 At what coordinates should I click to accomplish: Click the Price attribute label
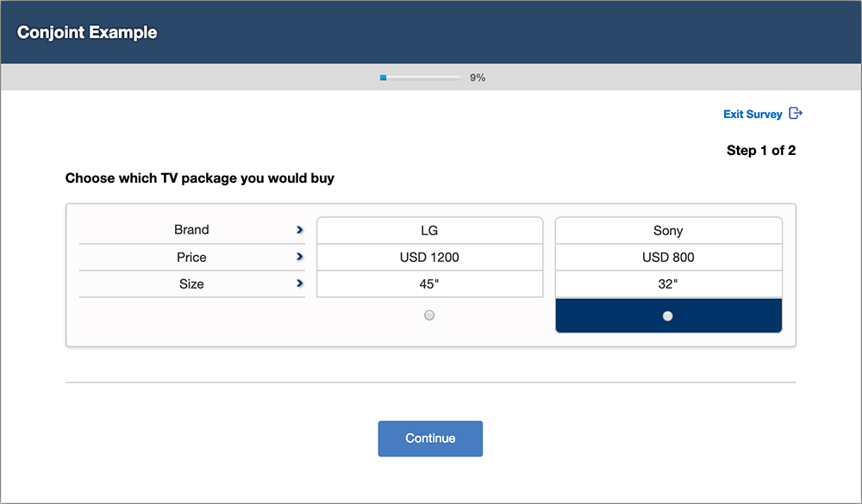pyautogui.click(x=191, y=257)
